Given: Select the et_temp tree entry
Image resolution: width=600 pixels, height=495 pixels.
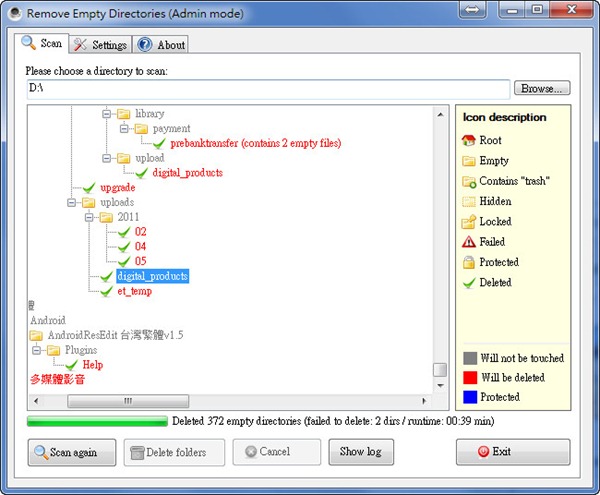Looking at the screenshot, I should [134, 291].
